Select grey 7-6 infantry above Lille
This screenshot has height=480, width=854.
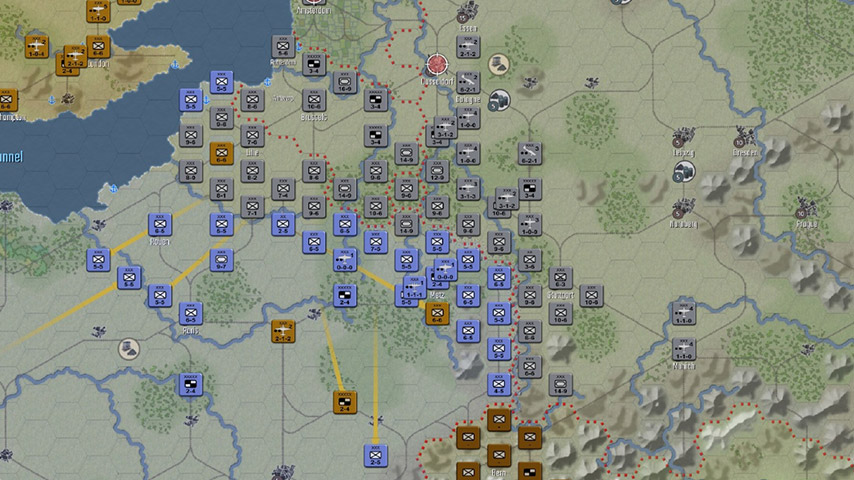point(252,136)
